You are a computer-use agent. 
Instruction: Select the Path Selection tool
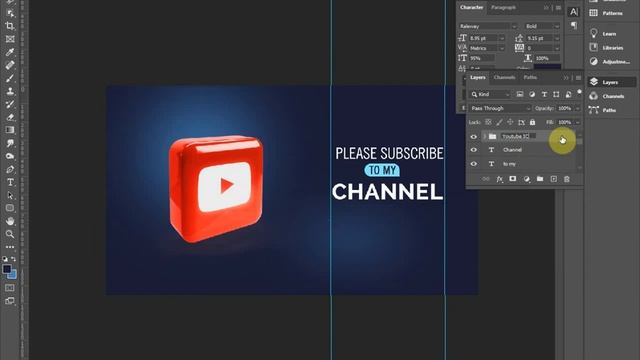[10, 195]
